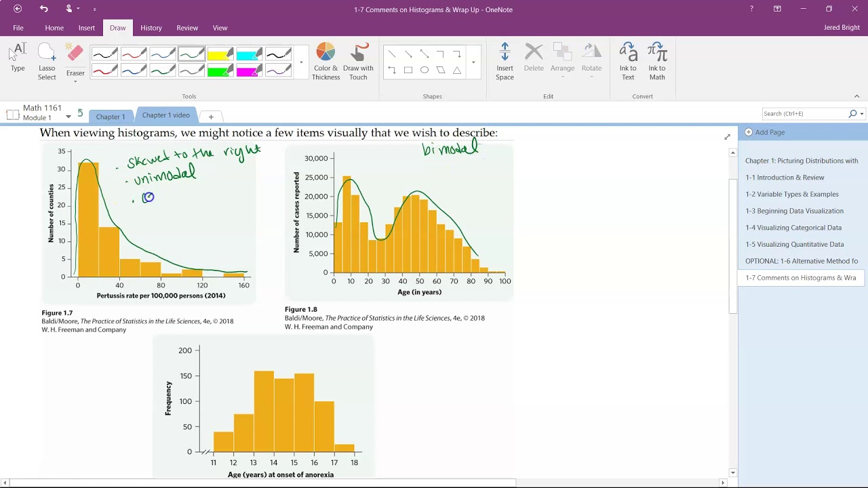Open the notebook list icon beside Math 1161
Viewport: 868px width, 488px height.
12,114
